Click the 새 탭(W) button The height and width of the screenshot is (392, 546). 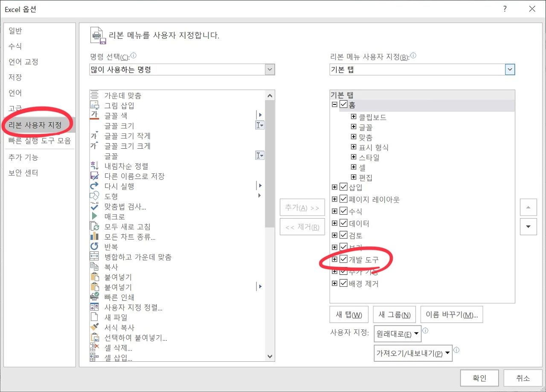coord(349,314)
